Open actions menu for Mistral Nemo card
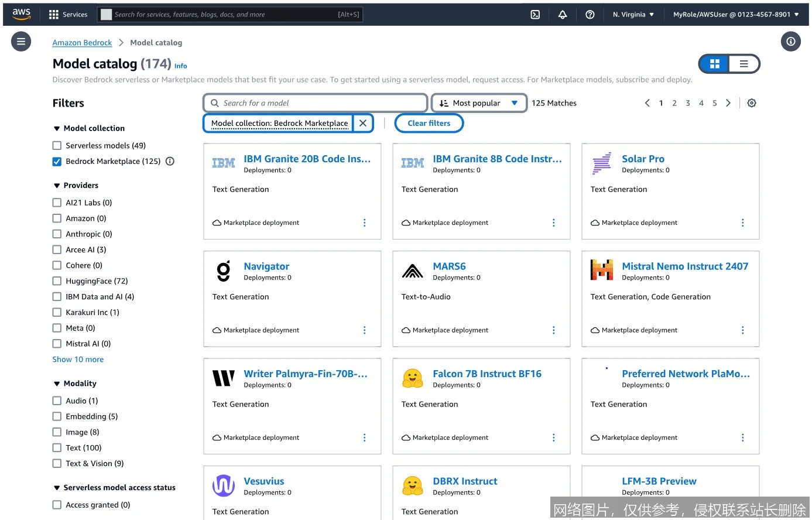812x520 pixels. tap(742, 330)
